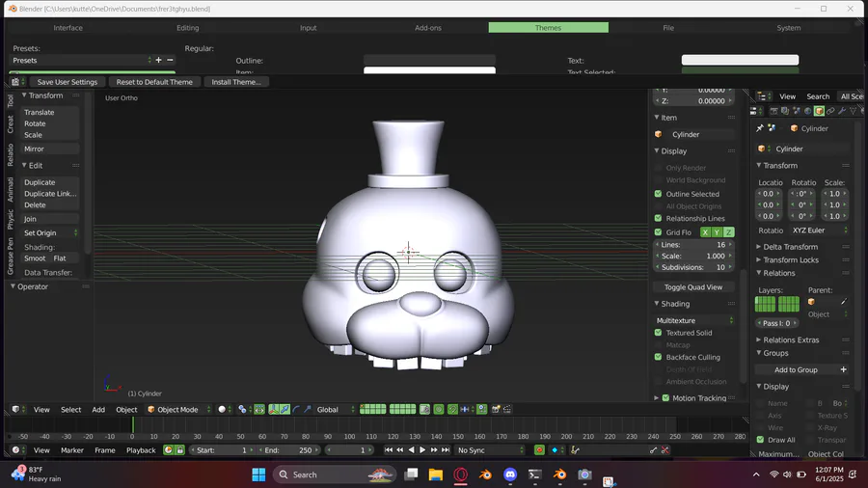Screen dimensions: 868x488
Task: Open the Set Origin dropdown
Action: click(x=50, y=233)
